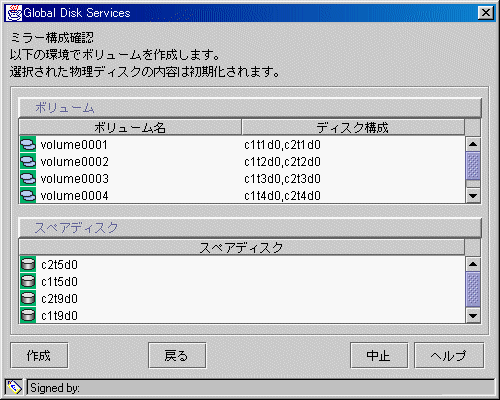Click the ディスク構成 column header
This screenshot has height=400, width=500.
[x=353, y=127]
